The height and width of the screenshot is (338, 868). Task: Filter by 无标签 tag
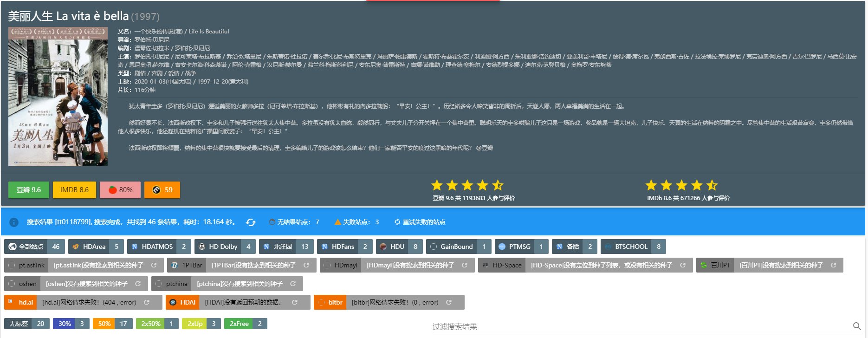[x=27, y=324]
